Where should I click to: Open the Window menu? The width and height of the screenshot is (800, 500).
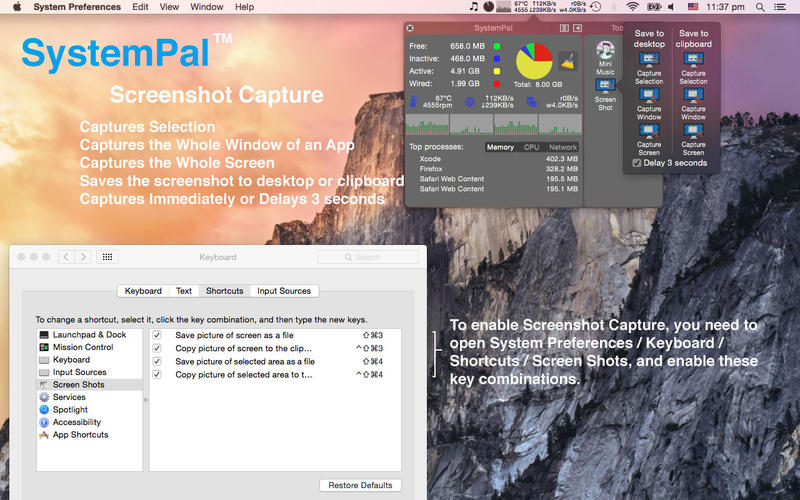[207, 7]
